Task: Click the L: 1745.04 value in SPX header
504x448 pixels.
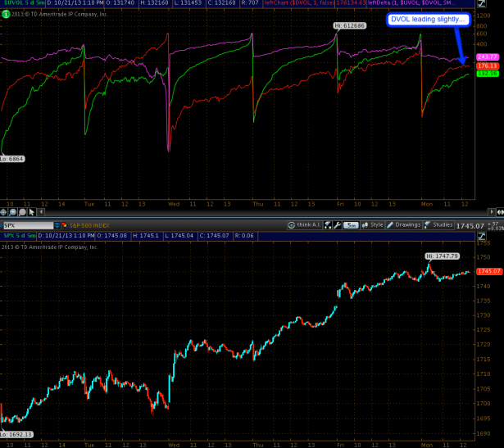Action: pyautogui.click(x=179, y=235)
